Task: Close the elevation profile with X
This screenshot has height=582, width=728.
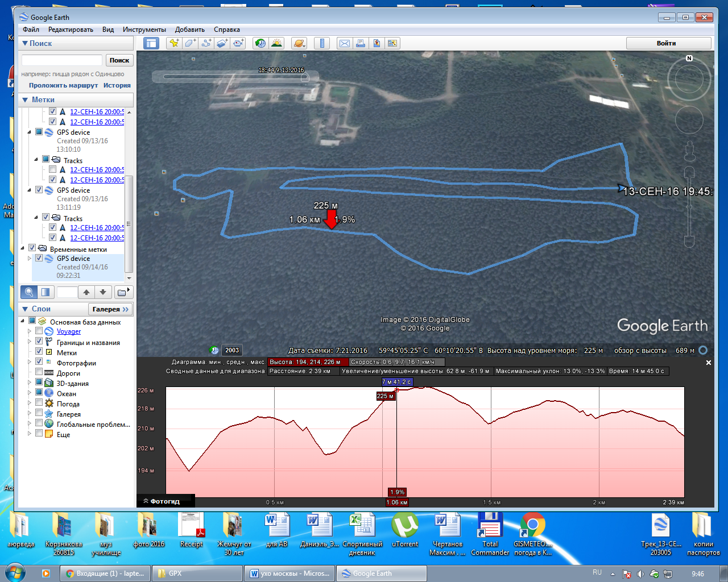Action: (709, 363)
